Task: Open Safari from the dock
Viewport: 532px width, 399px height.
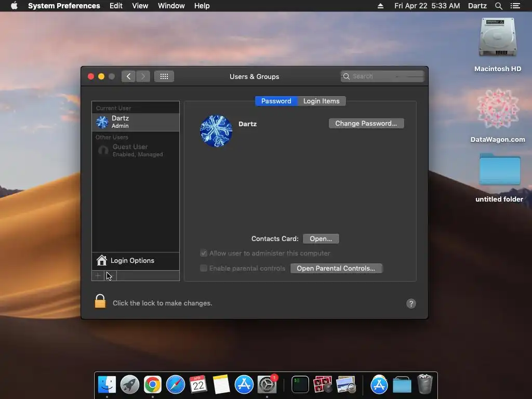Action: point(176,384)
